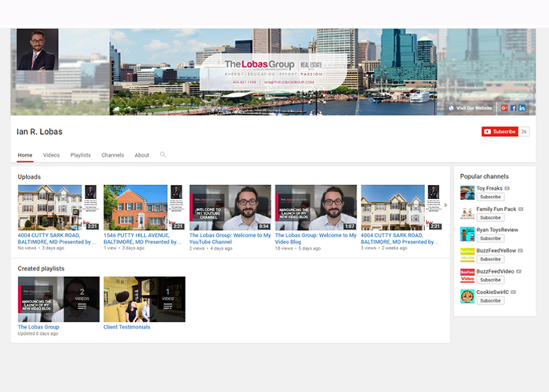The width and height of the screenshot is (549, 392).
Task: Click 'Updated 6 days ago' playlist text
Action: click(x=38, y=333)
